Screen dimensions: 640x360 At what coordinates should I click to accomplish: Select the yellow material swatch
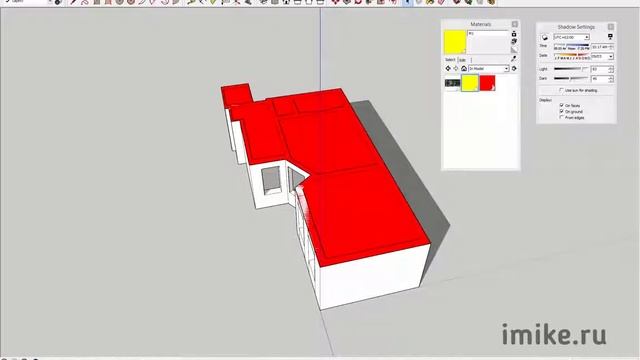pyautogui.click(x=470, y=83)
